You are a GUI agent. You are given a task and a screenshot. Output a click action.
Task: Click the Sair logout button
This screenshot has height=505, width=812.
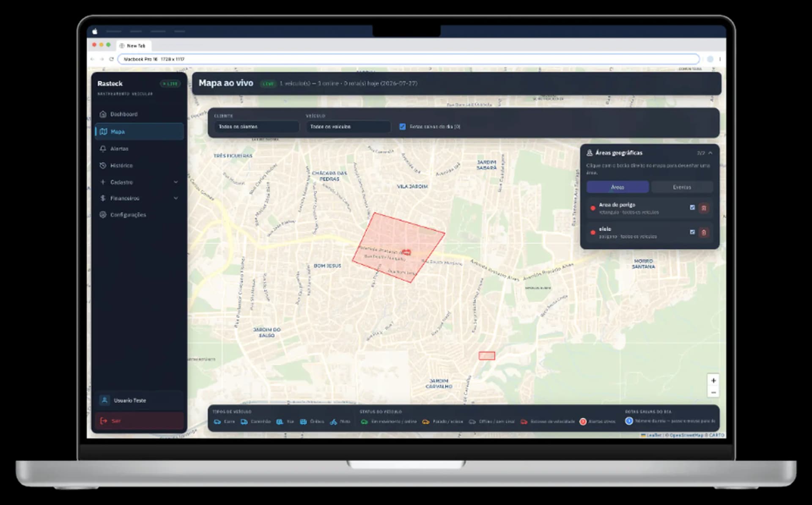[139, 421]
